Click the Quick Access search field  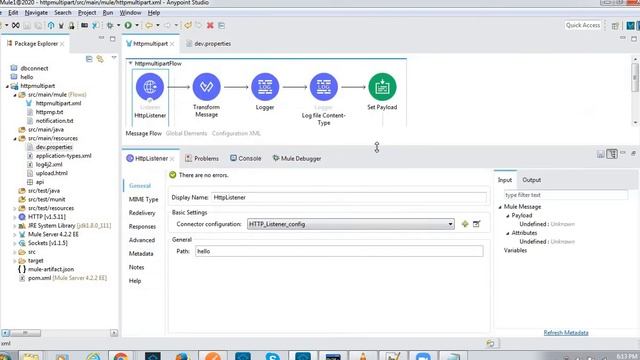click(x=582, y=25)
